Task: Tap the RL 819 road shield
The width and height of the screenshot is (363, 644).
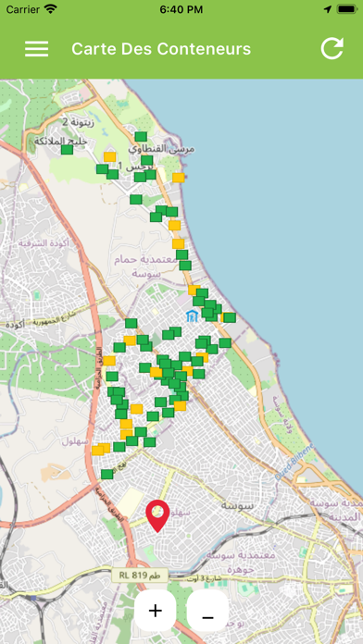Action: (x=140, y=575)
